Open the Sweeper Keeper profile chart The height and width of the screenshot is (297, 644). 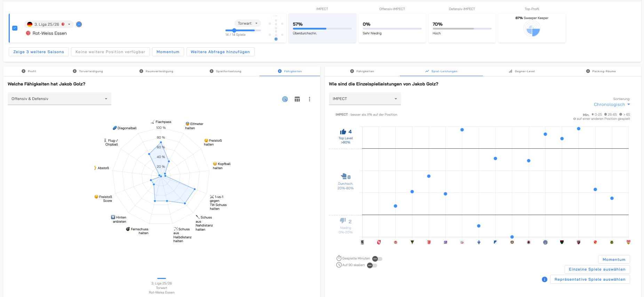point(532,29)
